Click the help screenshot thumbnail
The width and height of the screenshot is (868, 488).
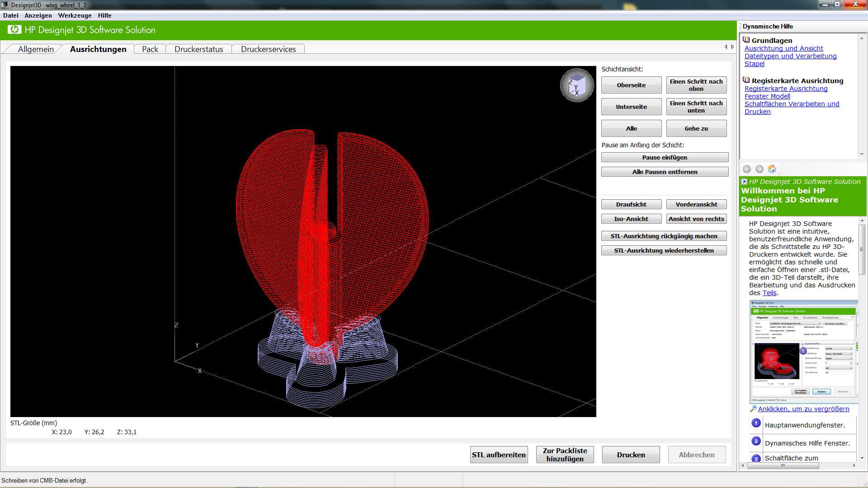[x=803, y=352]
